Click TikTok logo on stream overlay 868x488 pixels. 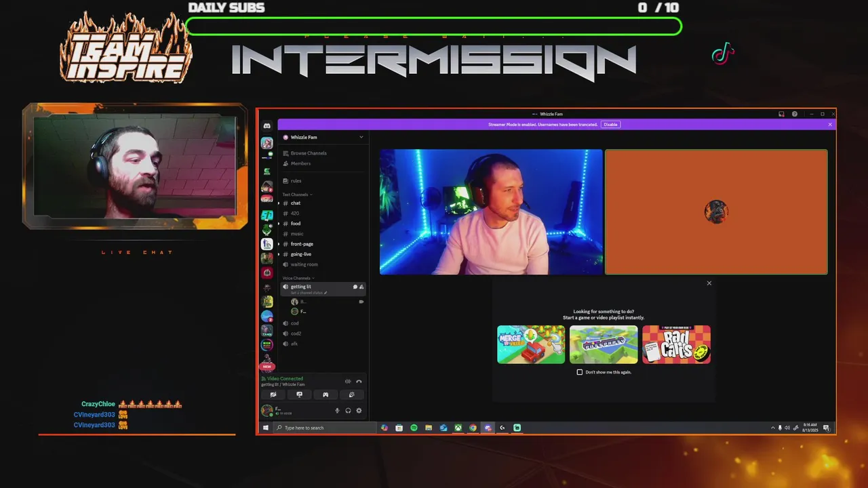coord(723,54)
